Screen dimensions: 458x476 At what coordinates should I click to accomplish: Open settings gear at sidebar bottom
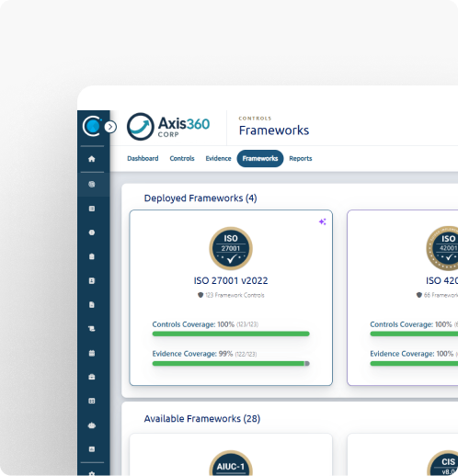coord(92,473)
